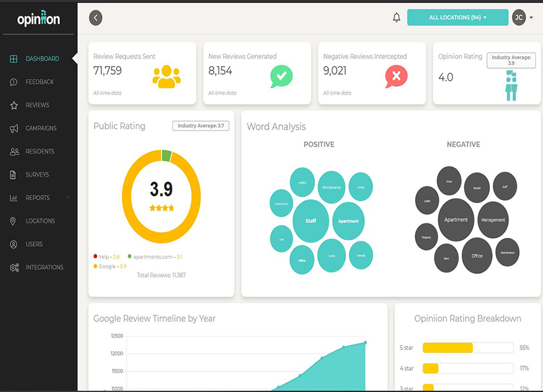
Task: Click the green checkmark New Reviews icon
Action: point(281,76)
